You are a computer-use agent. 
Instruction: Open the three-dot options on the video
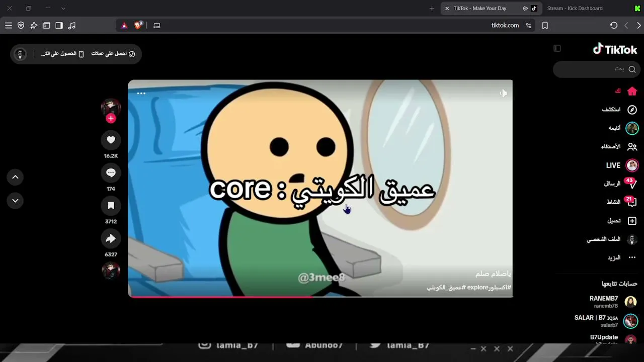click(141, 93)
